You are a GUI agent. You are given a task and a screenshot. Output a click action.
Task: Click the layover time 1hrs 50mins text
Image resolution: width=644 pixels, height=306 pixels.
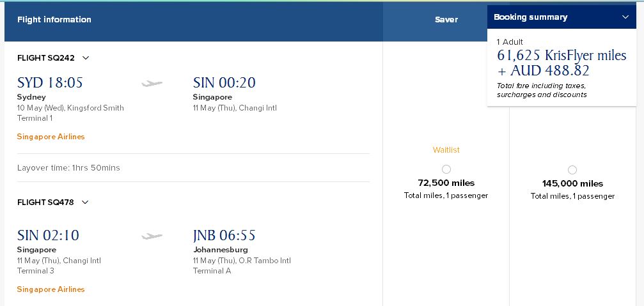(x=68, y=168)
